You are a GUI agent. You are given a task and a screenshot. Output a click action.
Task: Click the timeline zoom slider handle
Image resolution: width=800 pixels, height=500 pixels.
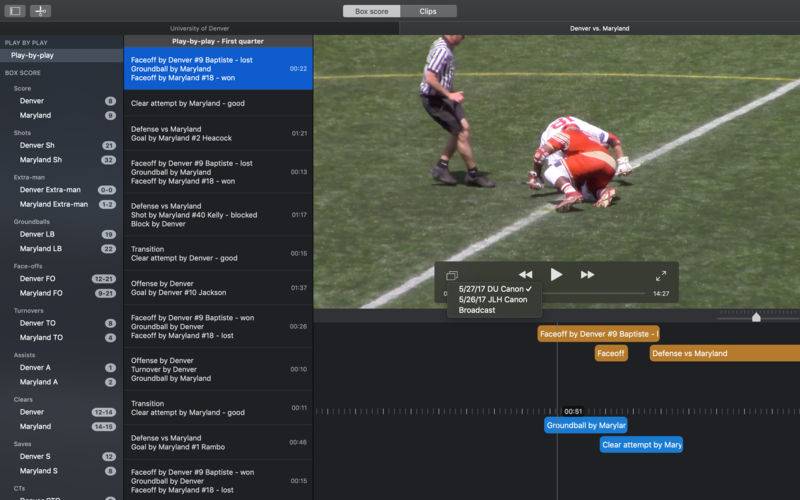click(756, 317)
